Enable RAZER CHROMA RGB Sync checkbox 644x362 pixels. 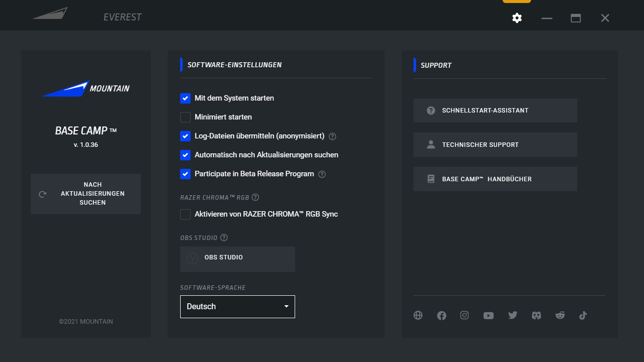(185, 214)
